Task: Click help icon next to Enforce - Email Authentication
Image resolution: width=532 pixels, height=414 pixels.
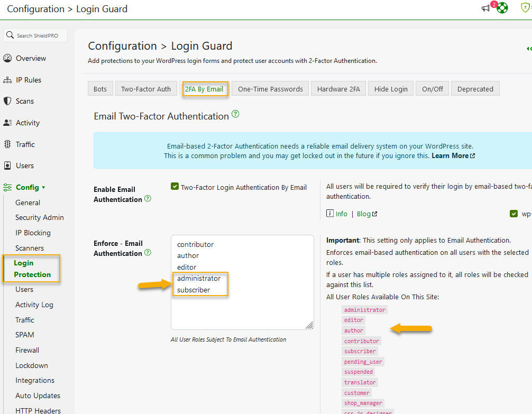Action: (148, 253)
